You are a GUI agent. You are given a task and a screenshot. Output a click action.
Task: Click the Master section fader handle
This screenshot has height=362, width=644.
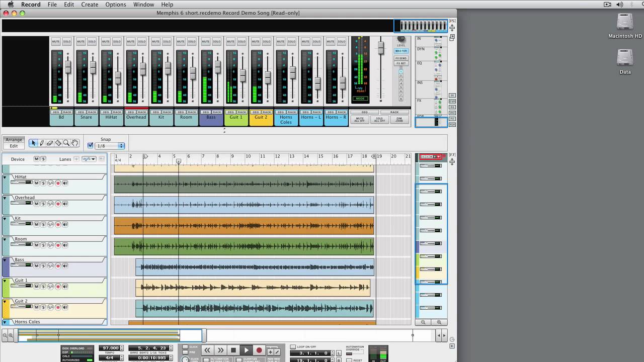381,48
